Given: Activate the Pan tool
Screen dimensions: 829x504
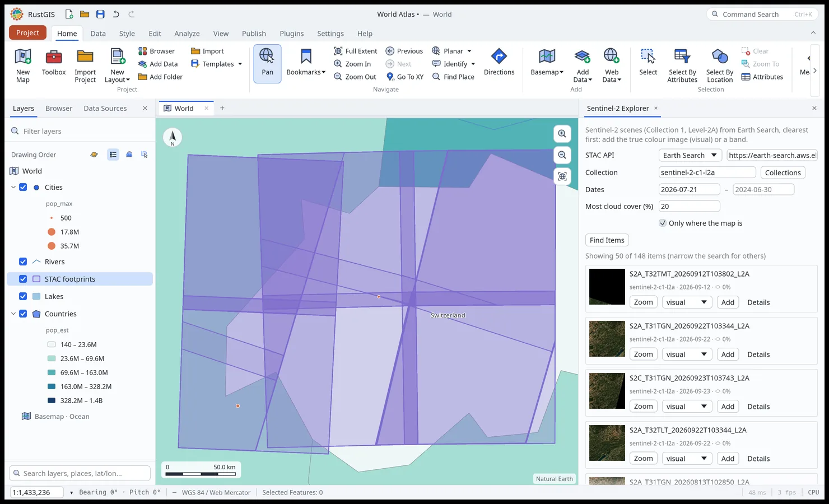Looking at the screenshot, I should (267, 63).
